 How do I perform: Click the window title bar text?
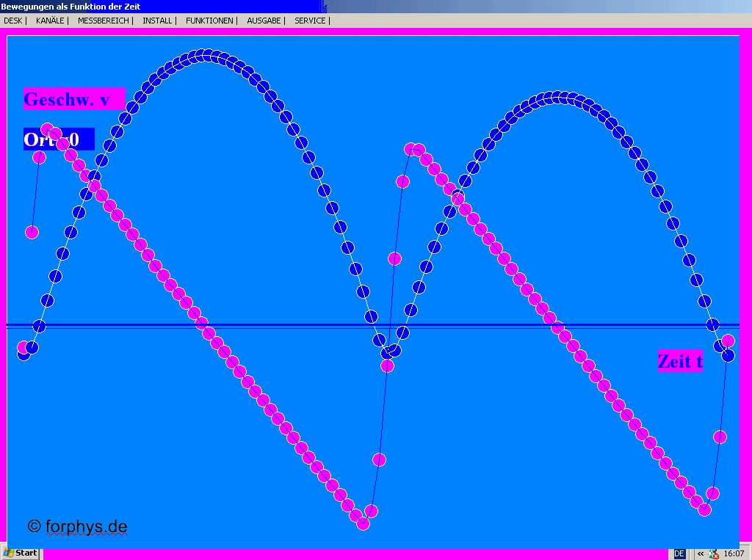70,6
